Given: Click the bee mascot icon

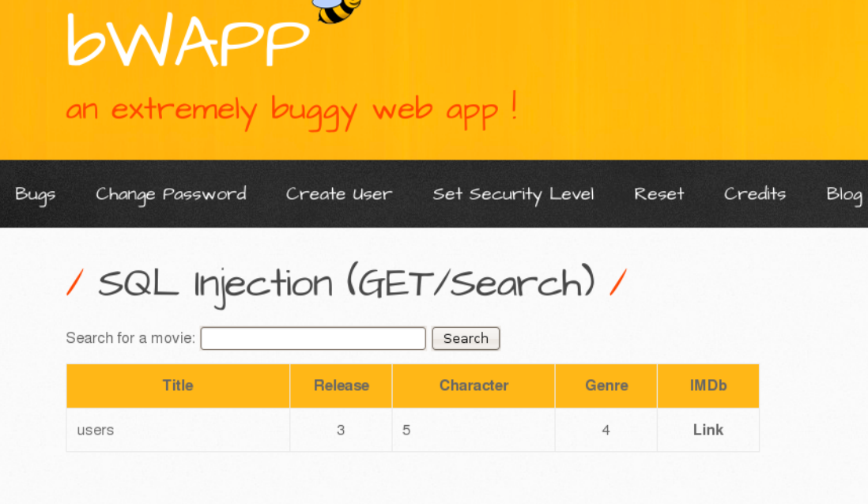Looking at the screenshot, I should click(337, 11).
